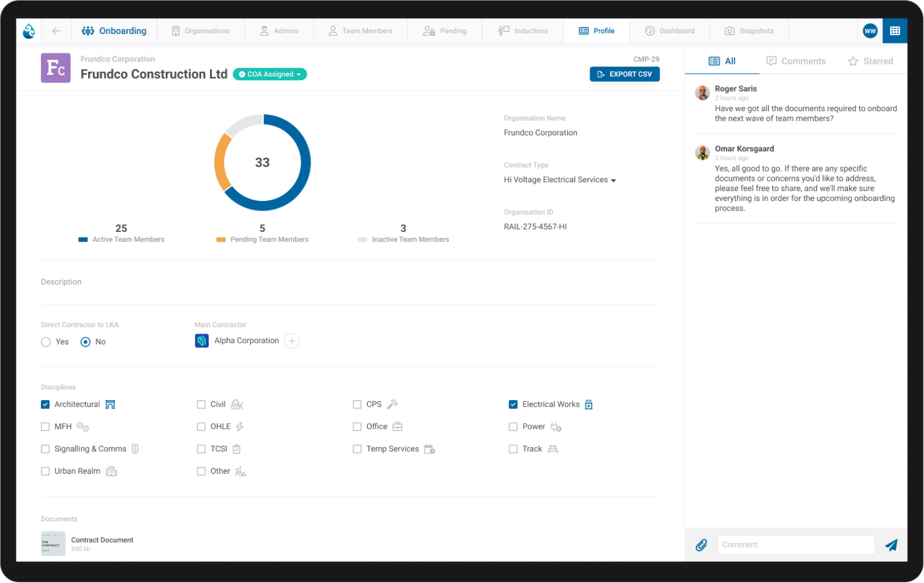This screenshot has width=924, height=583.
Task: Expand the Contract Type dropdown
Action: tap(613, 180)
